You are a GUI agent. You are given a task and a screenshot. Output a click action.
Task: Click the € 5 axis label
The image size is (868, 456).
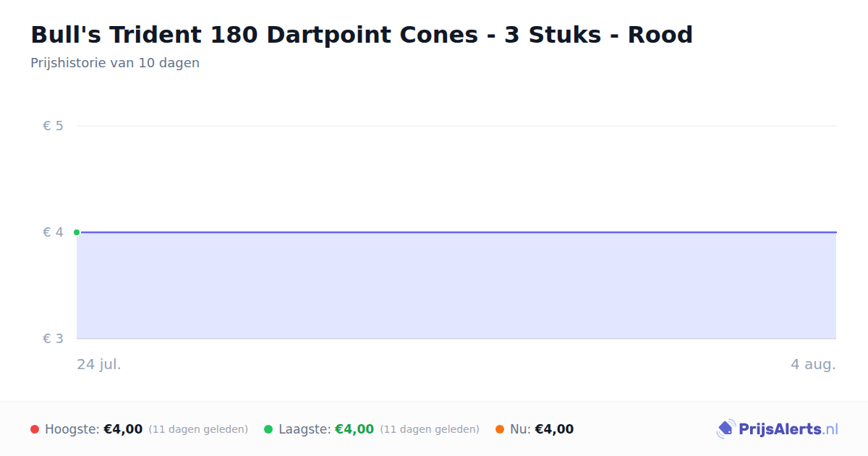53,126
